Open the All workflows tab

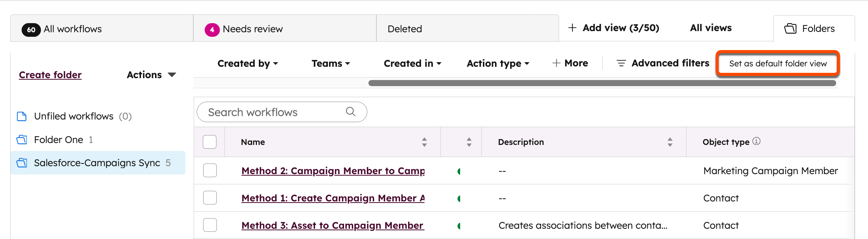(x=102, y=28)
